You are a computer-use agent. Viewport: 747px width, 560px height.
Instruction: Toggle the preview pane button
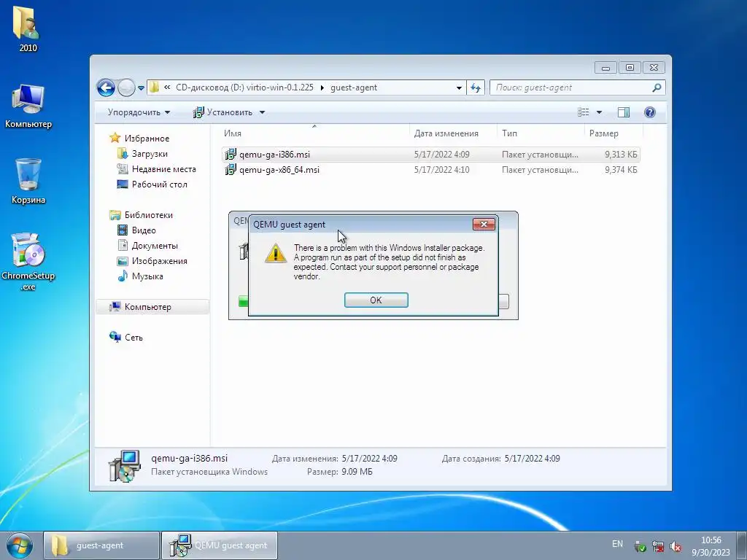pyautogui.click(x=624, y=112)
